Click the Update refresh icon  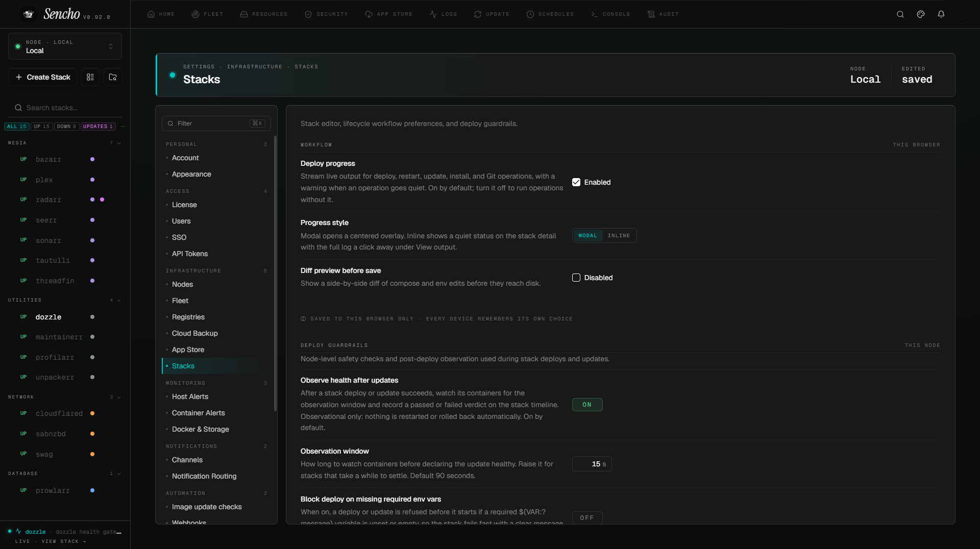coord(478,14)
